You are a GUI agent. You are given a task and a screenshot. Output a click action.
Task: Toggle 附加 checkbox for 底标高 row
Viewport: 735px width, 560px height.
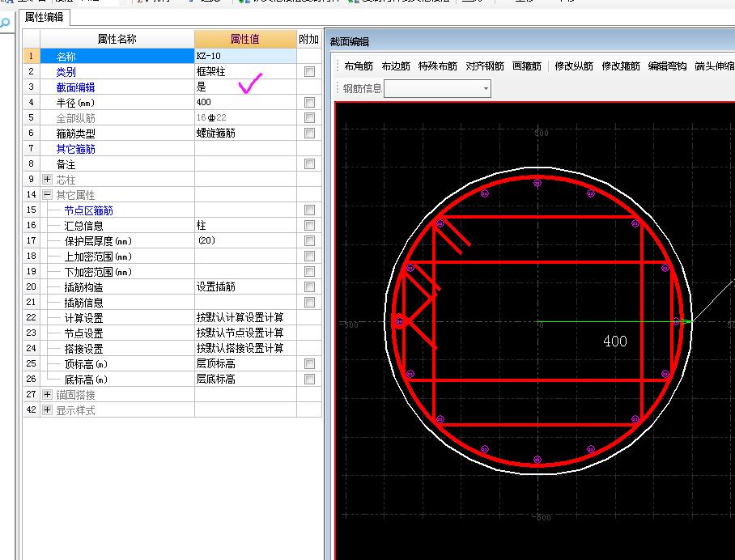point(309,379)
